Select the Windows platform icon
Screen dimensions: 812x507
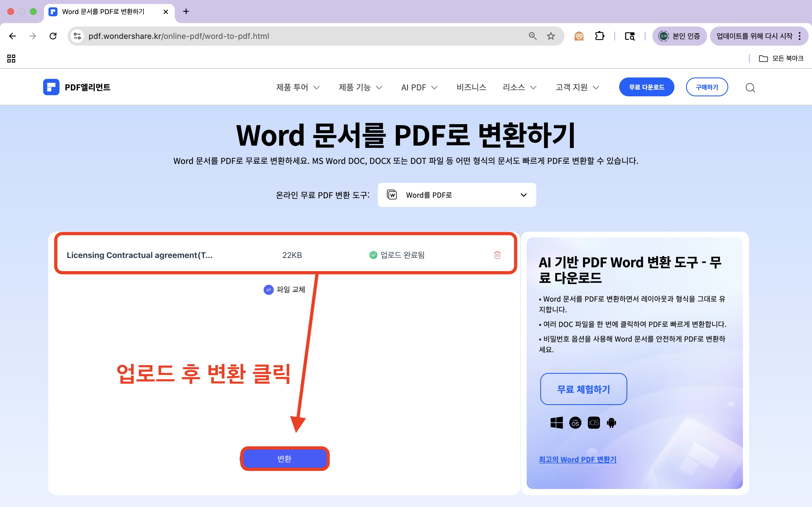coord(556,422)
